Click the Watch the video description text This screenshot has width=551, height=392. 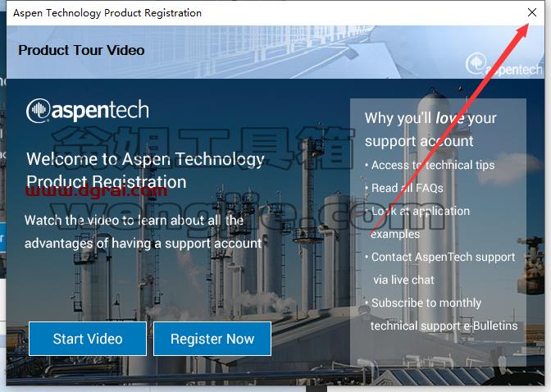(x=143, y=232)
